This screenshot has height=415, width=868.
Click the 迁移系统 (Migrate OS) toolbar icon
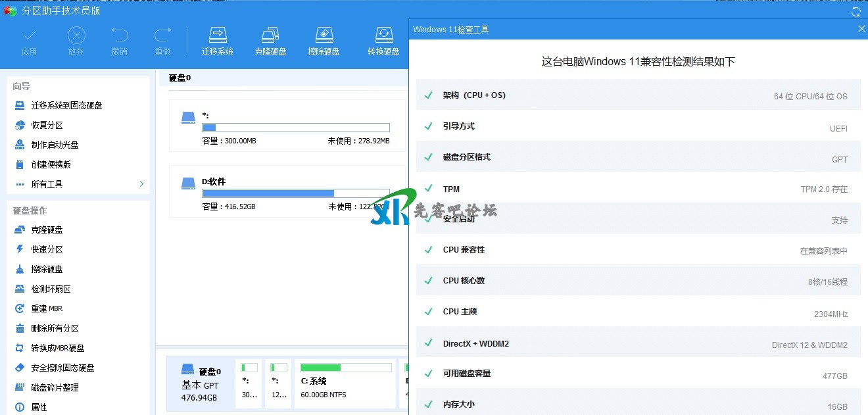(217, 35)
